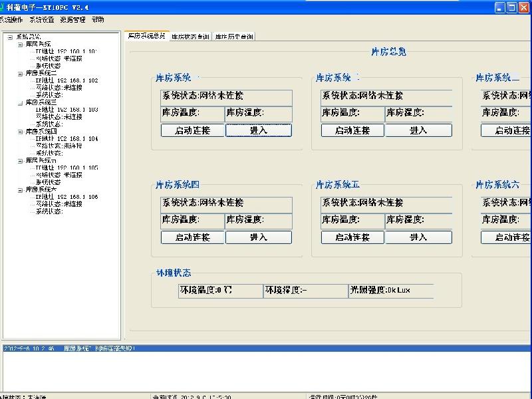Image resolution: width=532 pixels, height=399 pixels.
Task: Select 库房系统三 in the tree
Action: (41, 102)
